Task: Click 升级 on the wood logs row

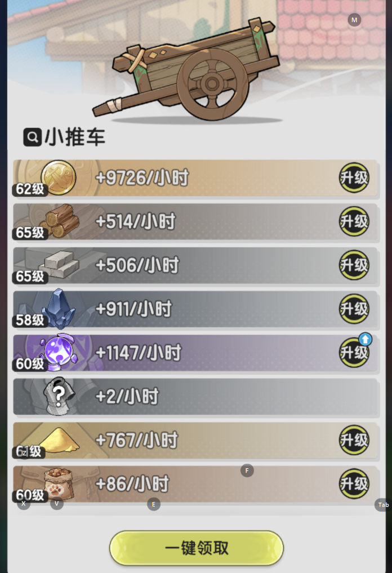Action: tap(354, 221)
